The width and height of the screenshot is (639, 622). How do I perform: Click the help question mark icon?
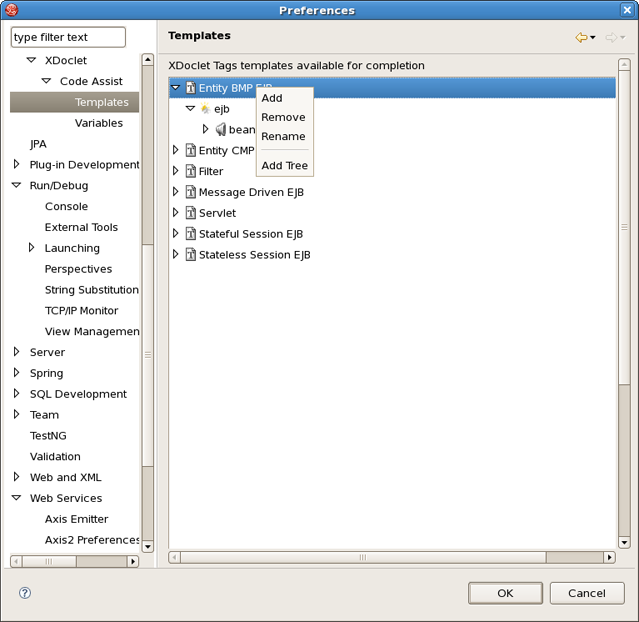pyautogui.click(x=25, y=593)
